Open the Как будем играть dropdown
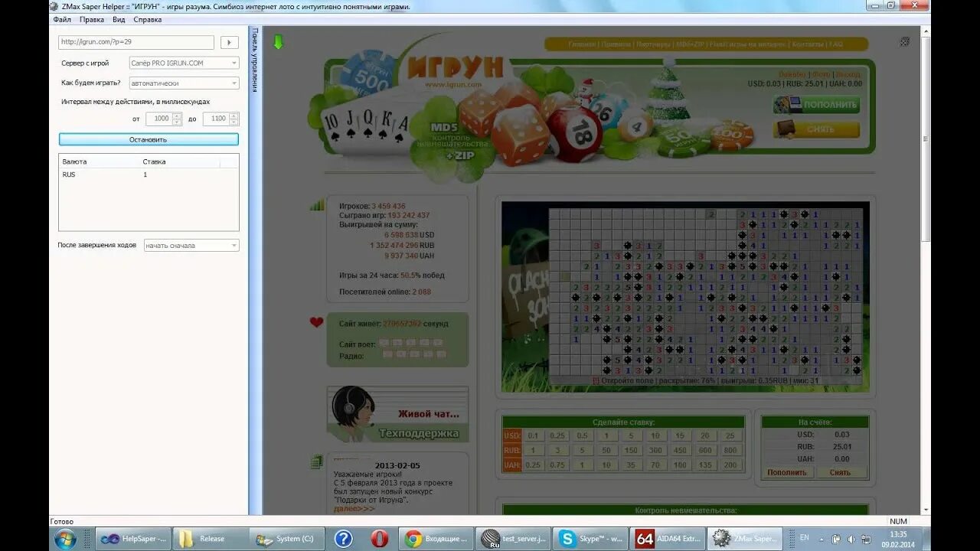Screen dimensions: 980x551 pyautogui.click(x=184, y=83)
